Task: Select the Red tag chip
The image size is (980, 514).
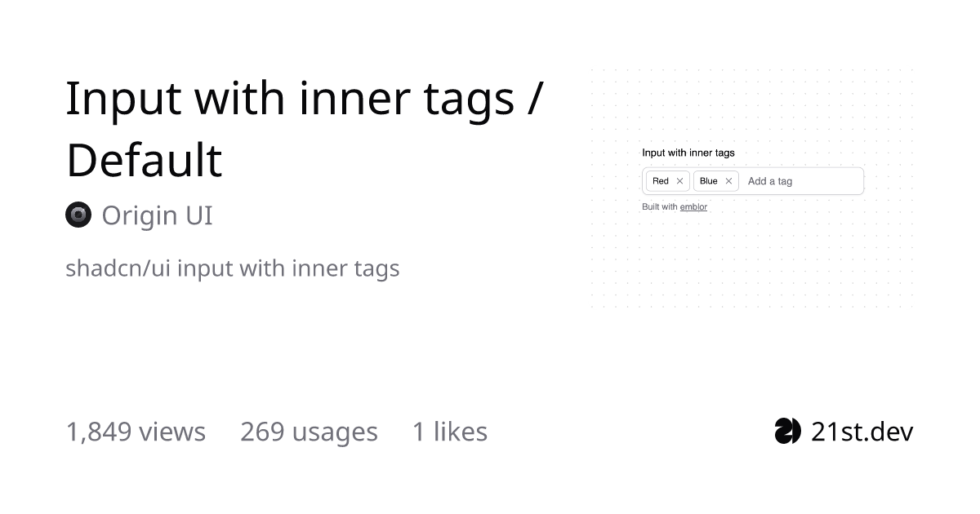Action: pos(668,181)
